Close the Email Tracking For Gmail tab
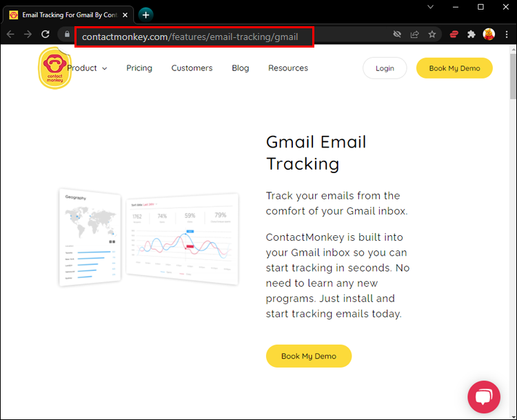 point(125,15)
